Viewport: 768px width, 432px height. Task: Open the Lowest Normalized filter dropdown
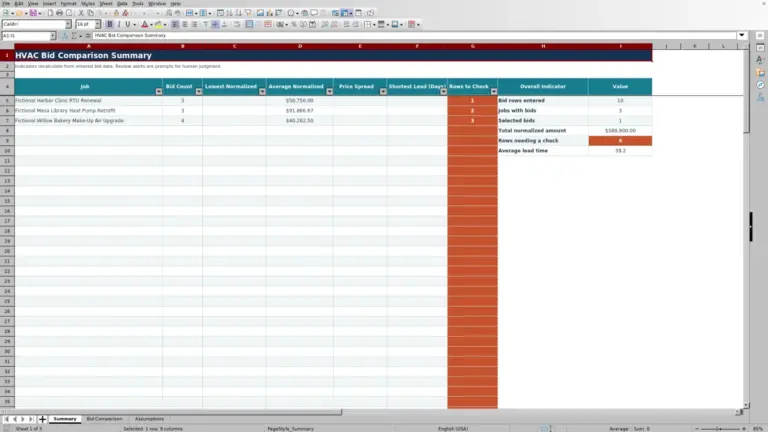tap(262, 92)
